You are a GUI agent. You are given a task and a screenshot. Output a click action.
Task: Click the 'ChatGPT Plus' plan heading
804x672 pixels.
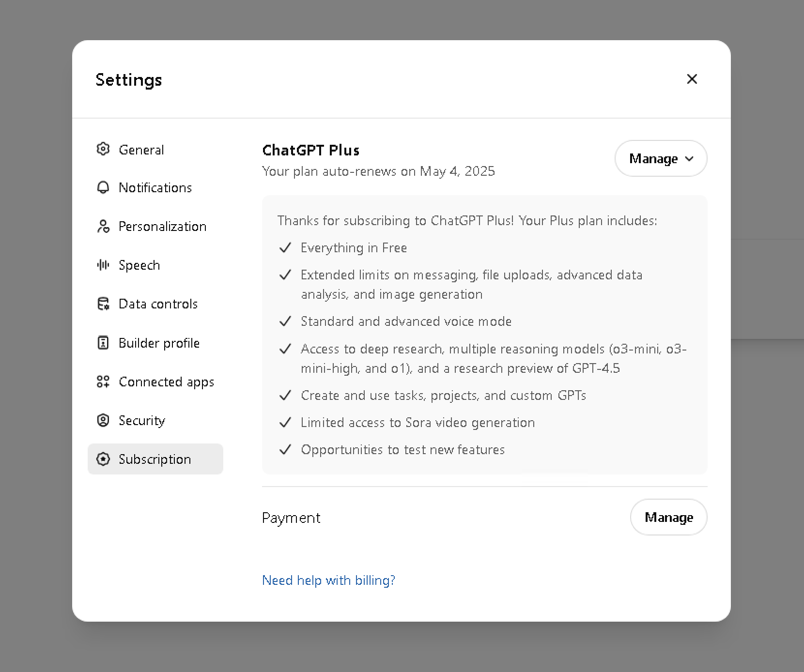311,150
